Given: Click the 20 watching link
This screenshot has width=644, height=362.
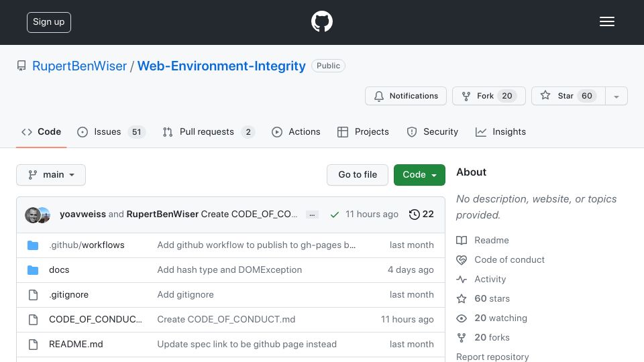Looking at the screenshot, I should coord(500,318).
